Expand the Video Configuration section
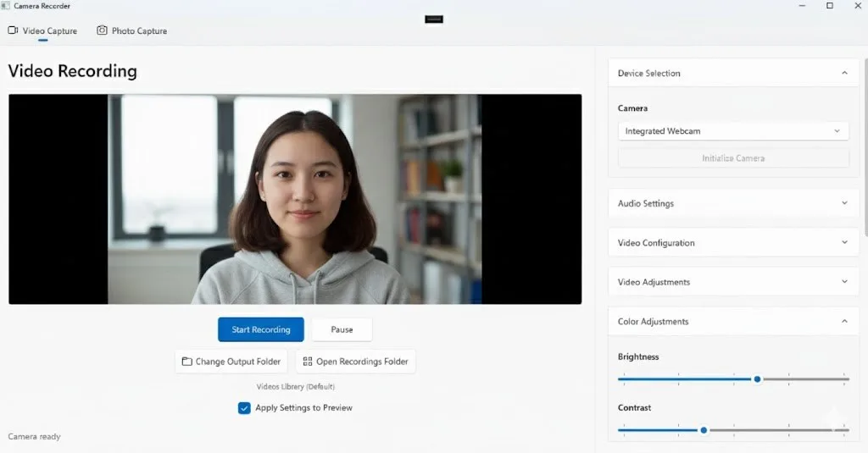868x453 pixels. point(733,243)
